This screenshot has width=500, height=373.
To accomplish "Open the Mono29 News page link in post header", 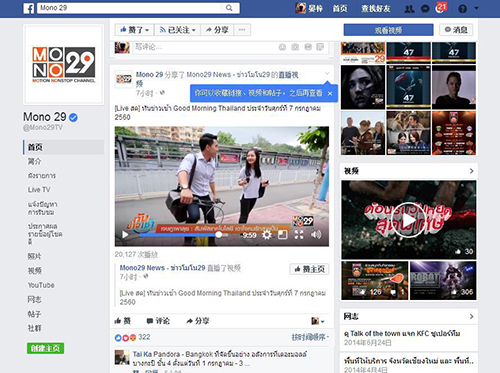I will click(228, 75).
